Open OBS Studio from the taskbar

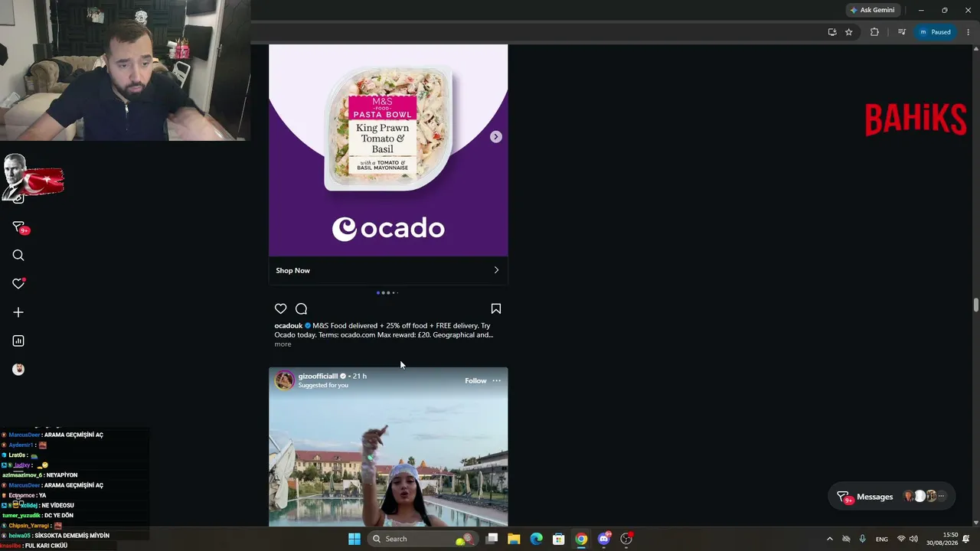(626, 539)
